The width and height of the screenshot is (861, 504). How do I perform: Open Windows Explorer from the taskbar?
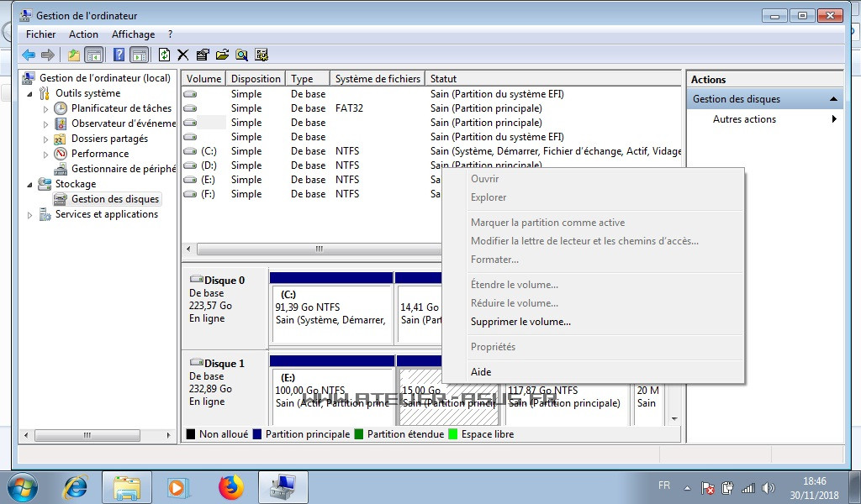(127, 487)
